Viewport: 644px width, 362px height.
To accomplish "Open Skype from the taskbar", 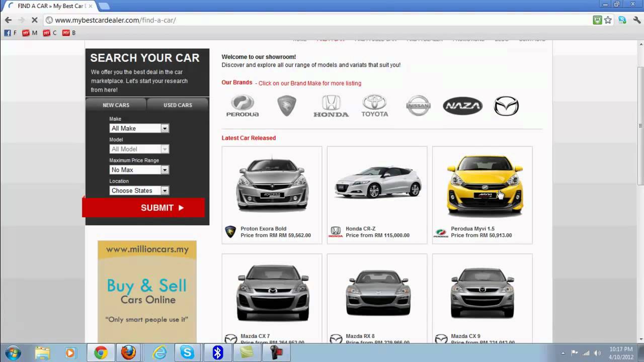I will (187, 353).
